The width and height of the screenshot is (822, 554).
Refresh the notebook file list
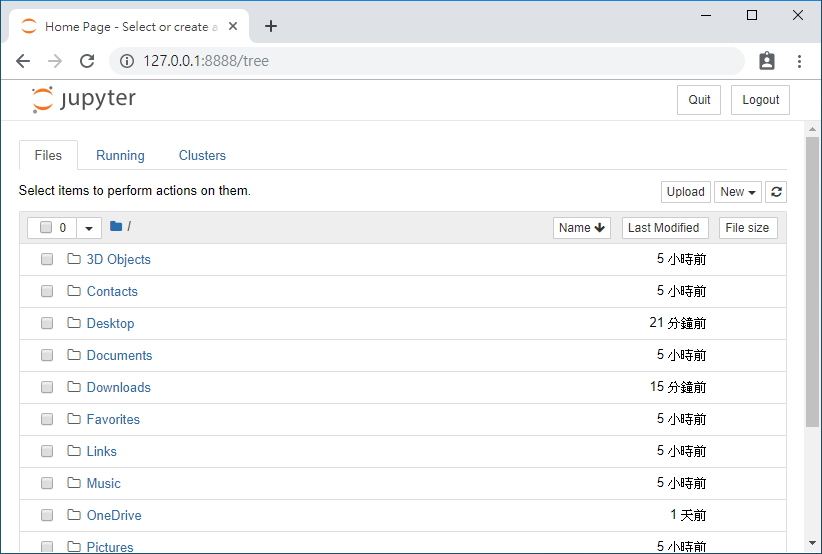(776, 192)
